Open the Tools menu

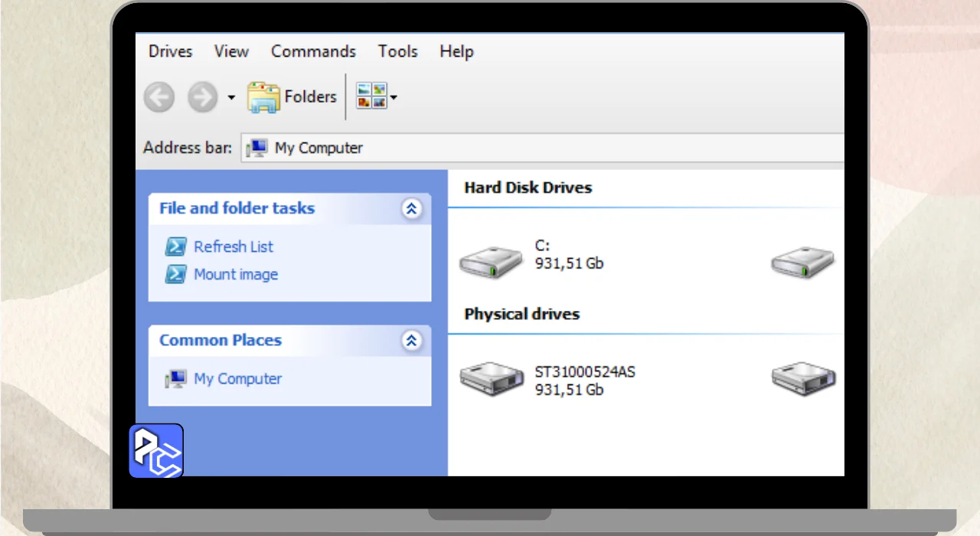click(x=397, y=51)
